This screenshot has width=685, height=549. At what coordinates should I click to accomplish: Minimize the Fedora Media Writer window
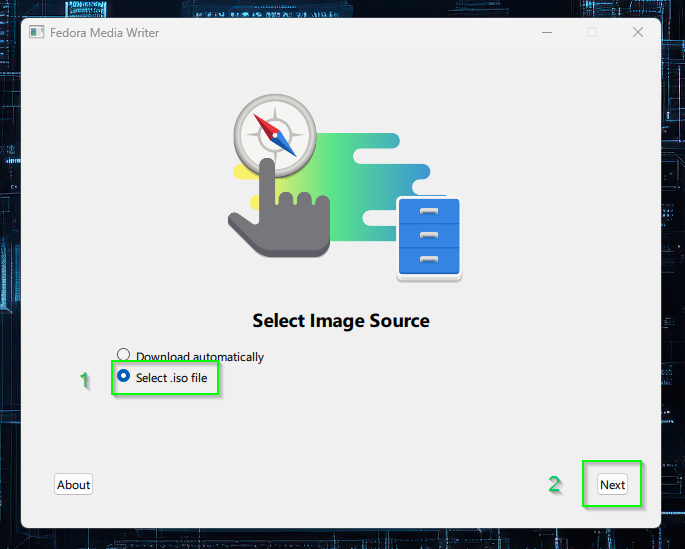pyautogui.click(x=547, y=32)
